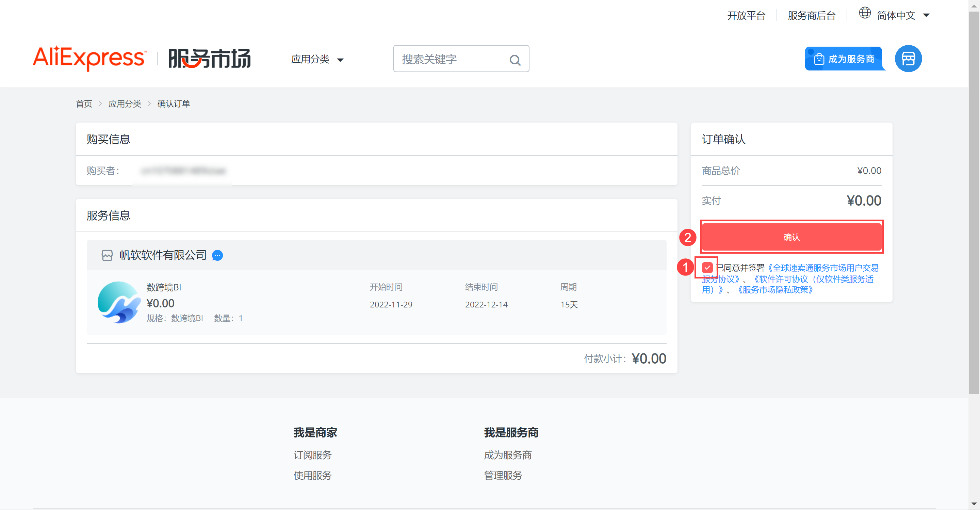Click the vertical page scrollbar

pyautogui.click(x=974, y=203)
